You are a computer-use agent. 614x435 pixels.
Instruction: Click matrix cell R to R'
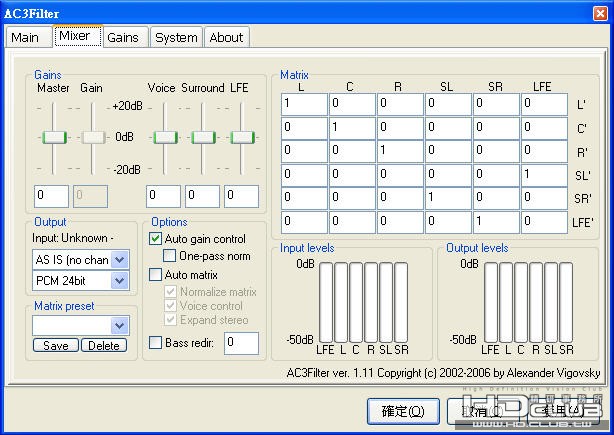[x=400, y=152]
